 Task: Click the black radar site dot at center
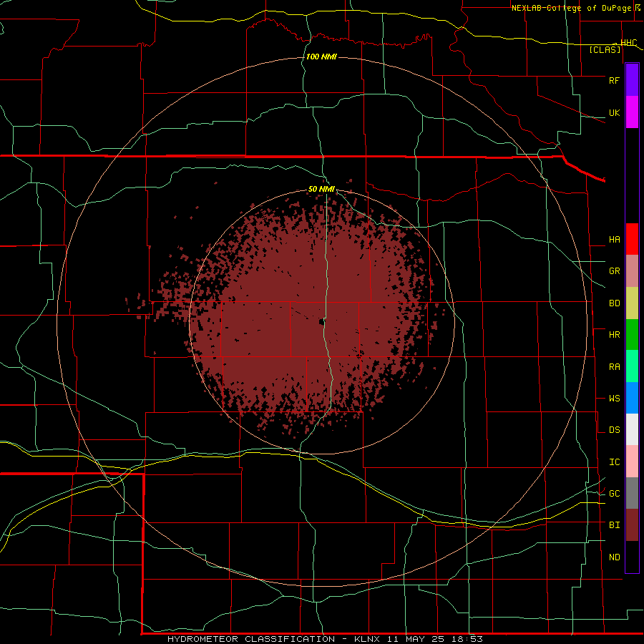(321, 322)
